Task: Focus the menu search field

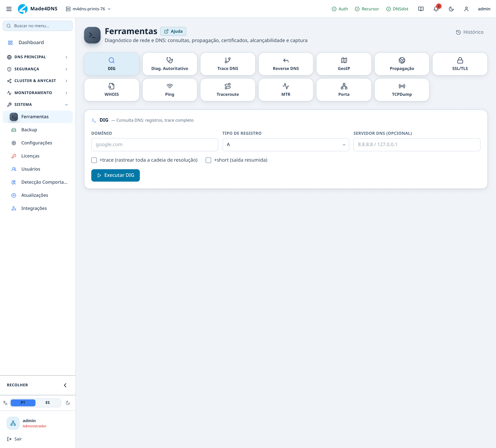Action: (x=38, y=26)
